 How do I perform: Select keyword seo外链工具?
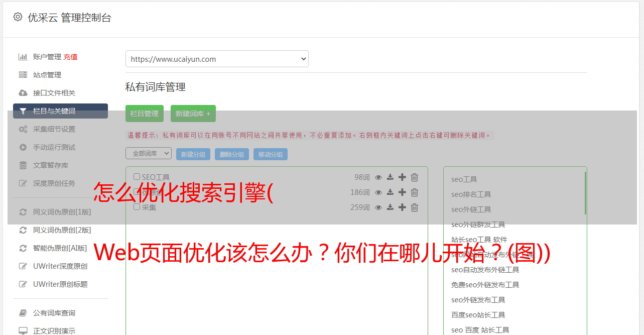click(x=471, y=209)
